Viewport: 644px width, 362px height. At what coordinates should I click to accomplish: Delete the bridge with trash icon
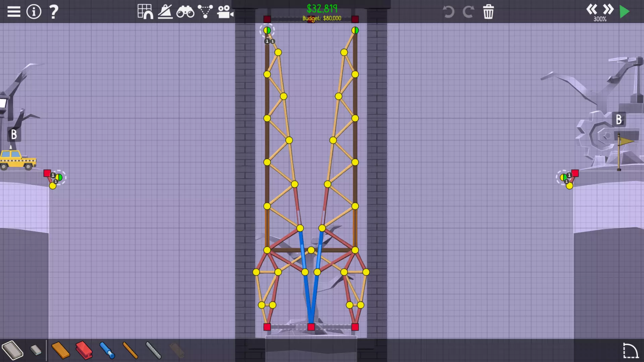click(488, 12)
